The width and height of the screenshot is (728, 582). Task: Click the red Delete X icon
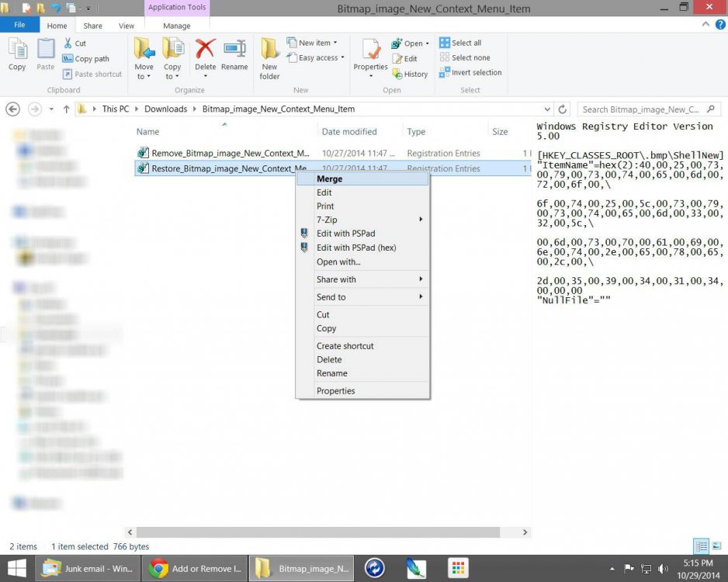coord(205,49)
